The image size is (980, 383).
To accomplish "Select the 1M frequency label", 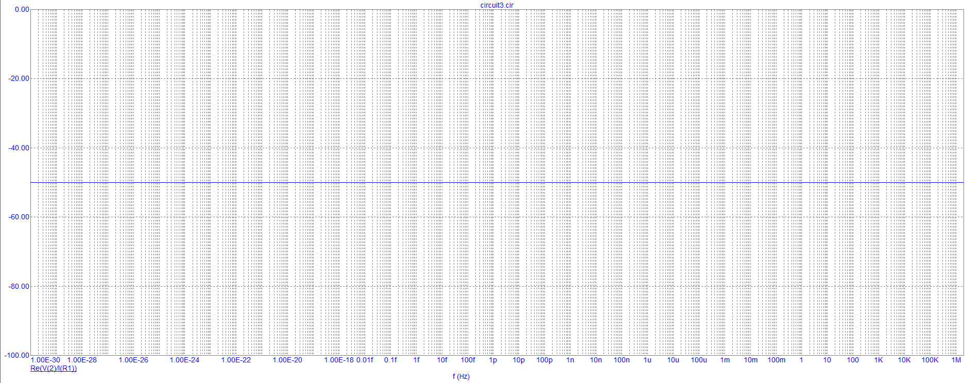I will 956,360.
